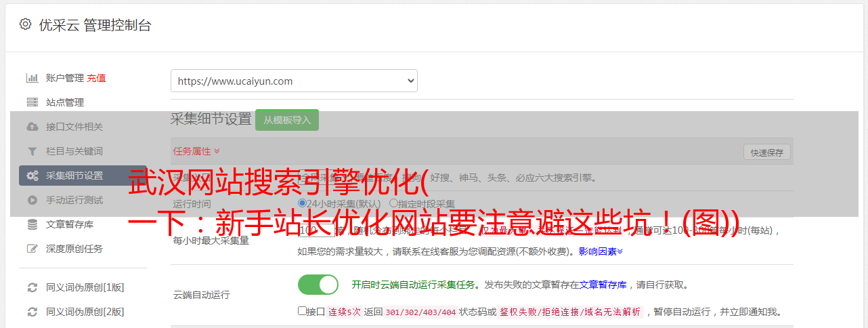Click the 云端自动运行 label
Image resolution: width=868 pixels, height=328 pixels.
(x=202, y=295)
